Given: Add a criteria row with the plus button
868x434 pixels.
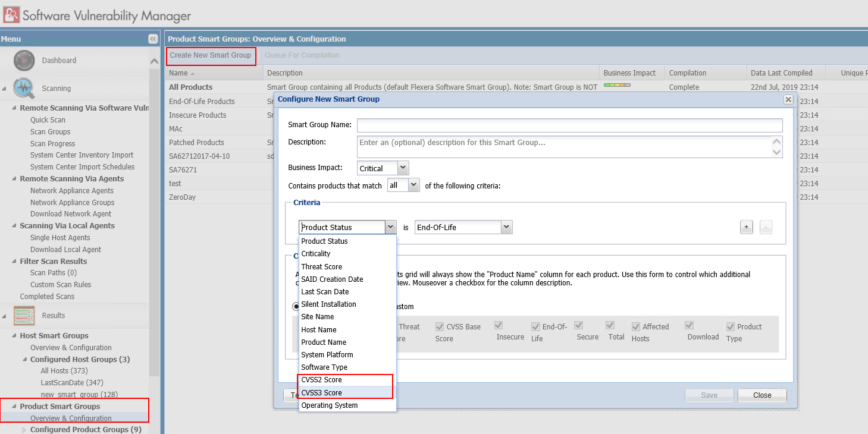Looking at the screenshot, I should click(746, 227).
